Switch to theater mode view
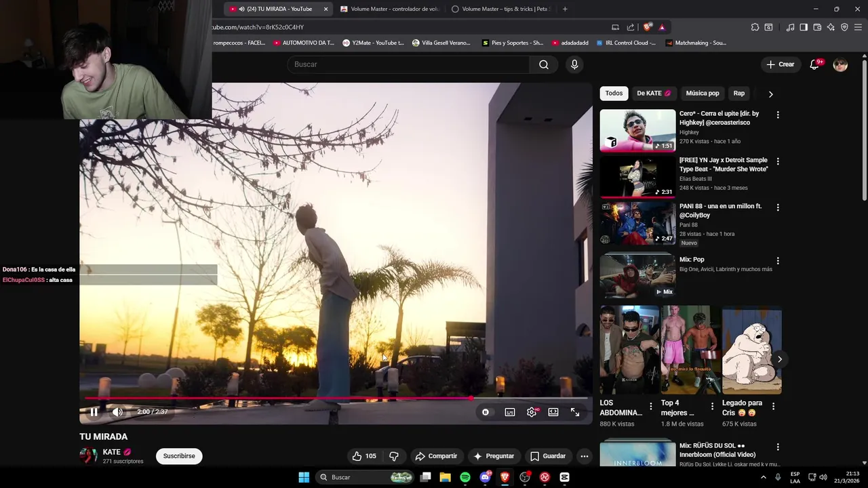The image size is (868, 488). pos(553,412)
